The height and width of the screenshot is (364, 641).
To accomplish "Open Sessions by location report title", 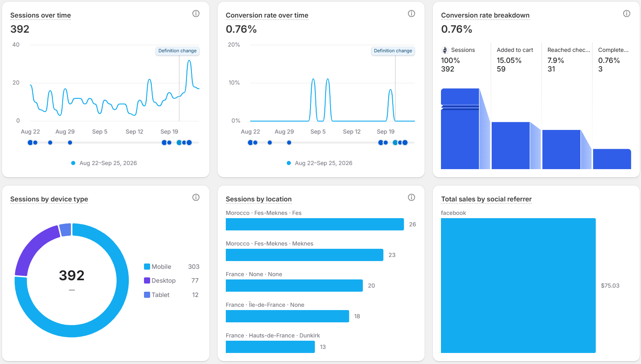I will (259, 199).
